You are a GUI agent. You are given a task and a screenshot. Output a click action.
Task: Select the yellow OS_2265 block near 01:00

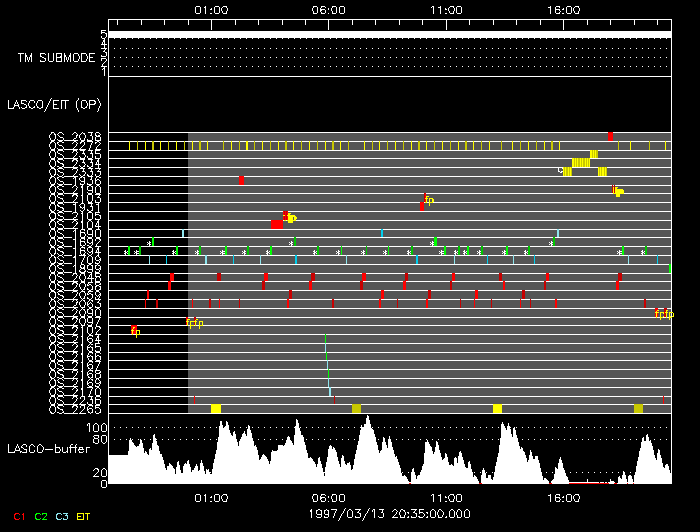coord(216,408)
